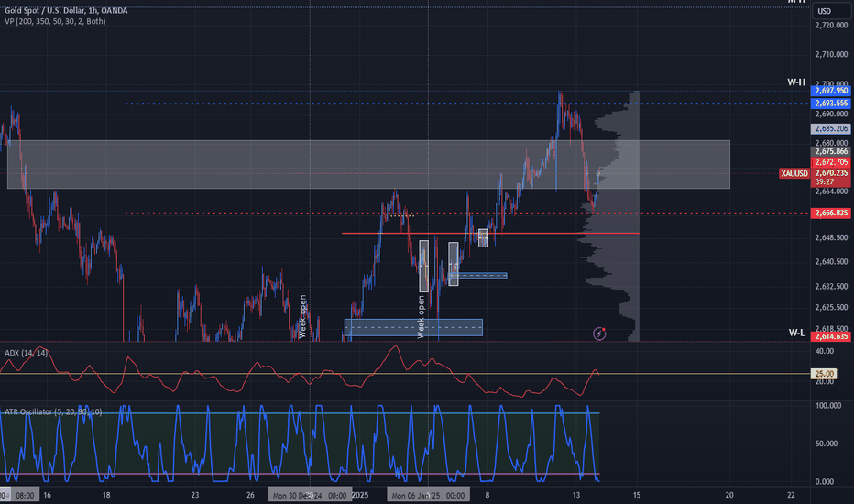Image resolution: width=854 pixels, height=504 pixels.
Task: Click the 22 date label on the time axis
Action: point(791,495)
